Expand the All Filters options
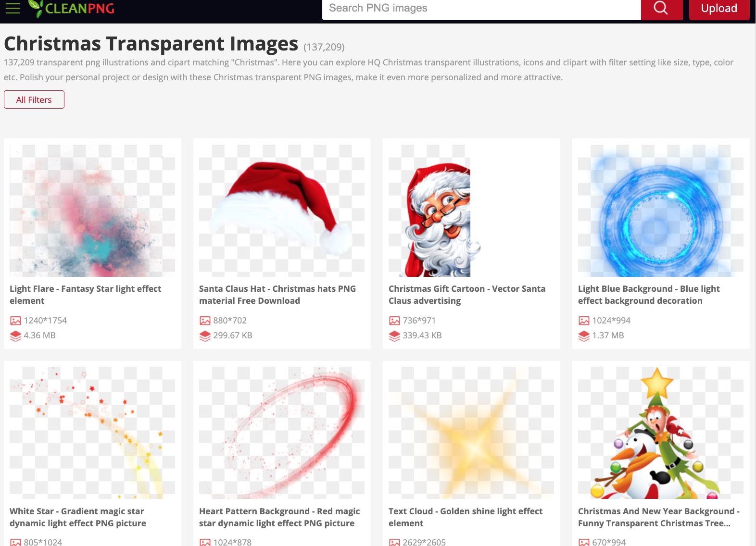The height and width of the screenshot is (546, 756). pyautogui.click(x=34, y=99)
